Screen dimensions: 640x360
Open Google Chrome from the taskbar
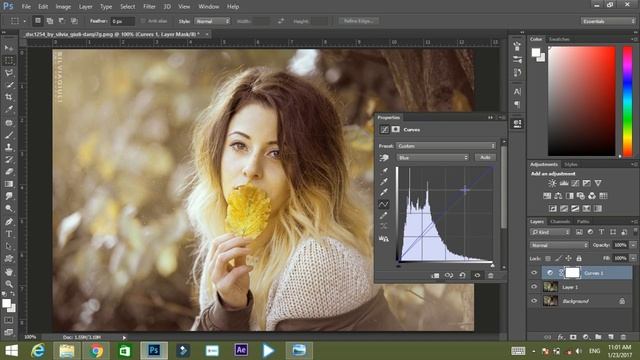click(96, 351)
